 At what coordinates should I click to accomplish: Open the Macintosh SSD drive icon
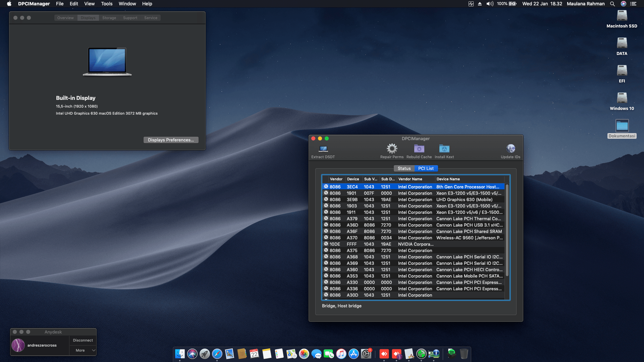click(x=622, y=16)
